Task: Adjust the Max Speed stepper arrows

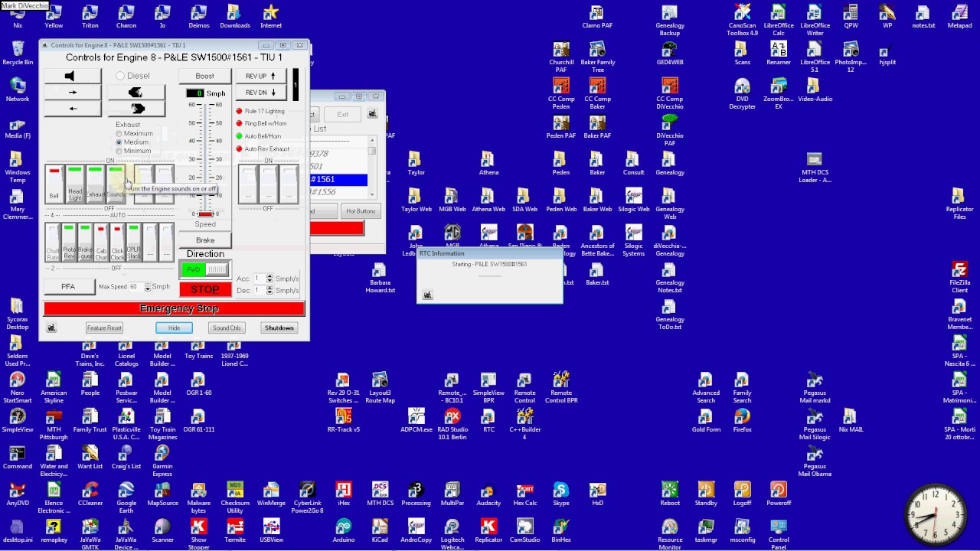Action: 148,287
